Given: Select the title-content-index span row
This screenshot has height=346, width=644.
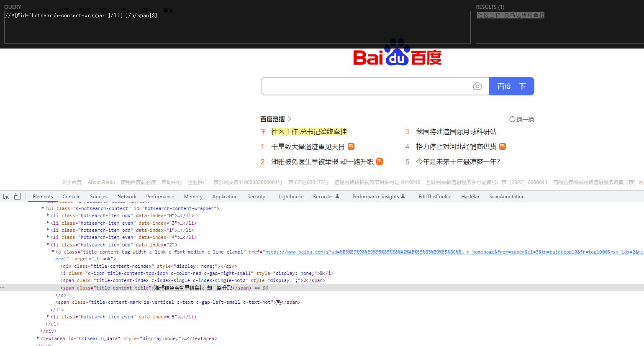Looking at the screenshot, I should point(192,280).
